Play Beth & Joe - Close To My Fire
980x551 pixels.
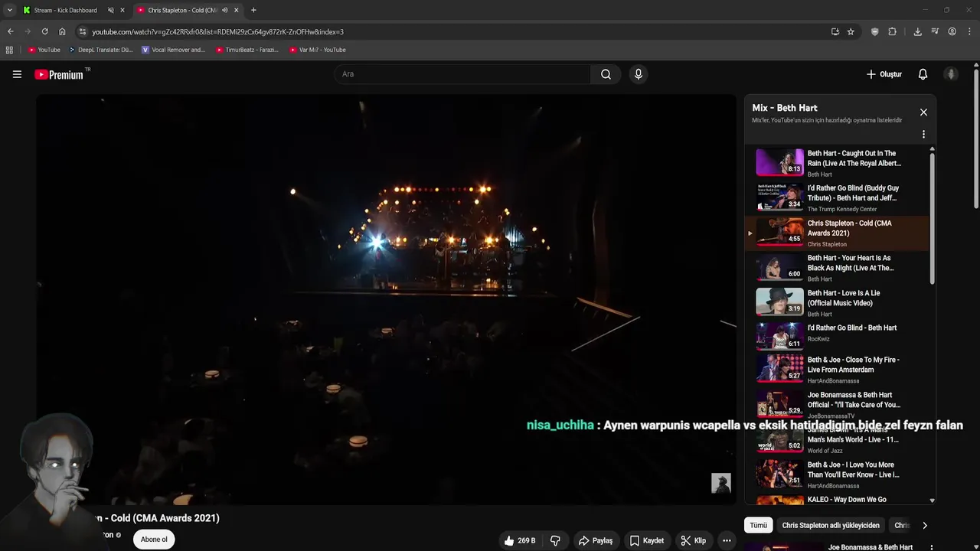838,369
